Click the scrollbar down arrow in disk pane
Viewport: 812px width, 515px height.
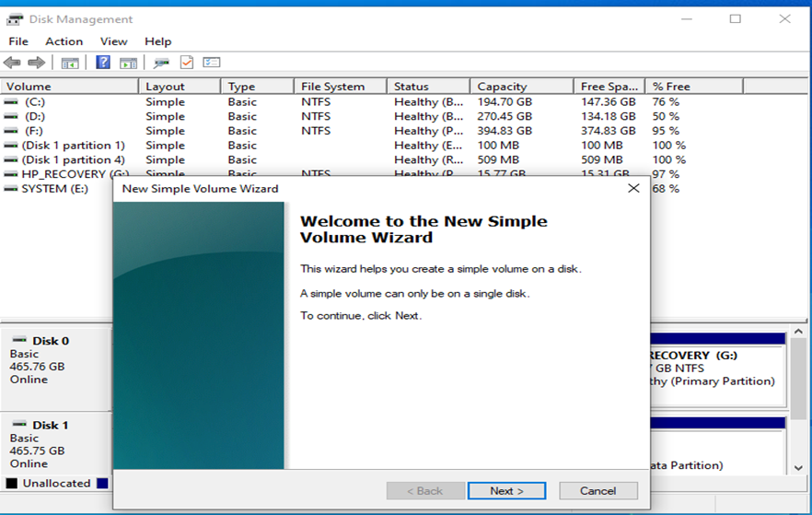798,468
